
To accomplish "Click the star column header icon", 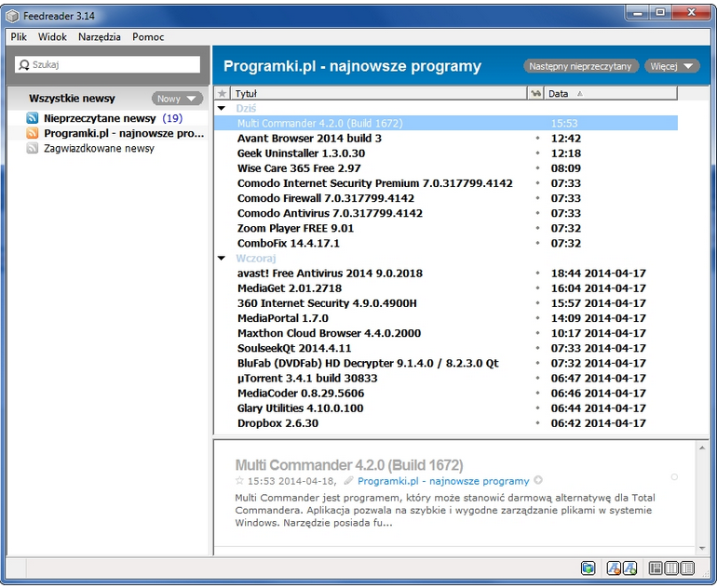I will click(x=223, y=94).
